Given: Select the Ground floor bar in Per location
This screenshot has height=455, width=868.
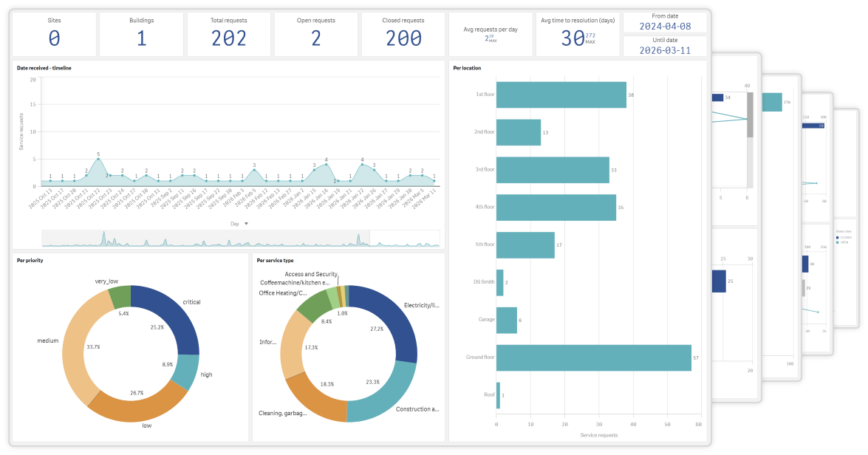Looking at the screenshot, I should [x=593, y=357].
